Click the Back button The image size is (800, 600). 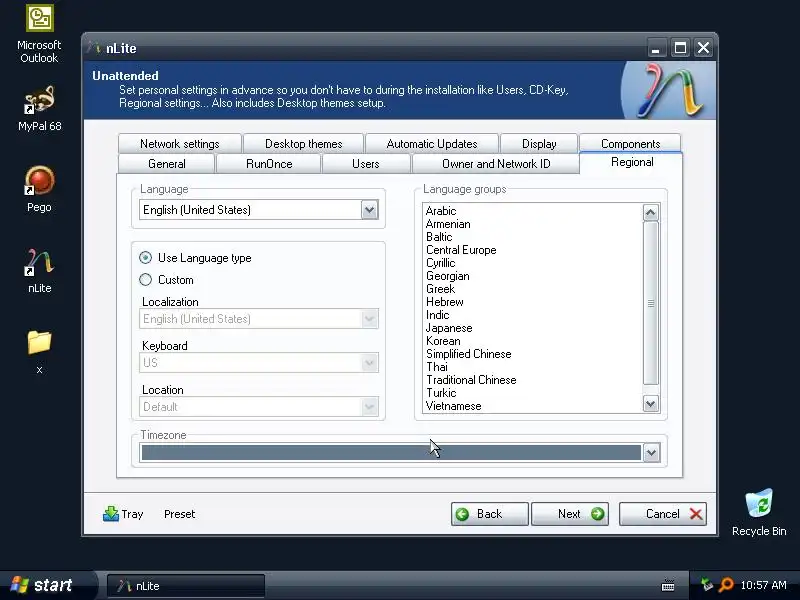tap(489, 514)
